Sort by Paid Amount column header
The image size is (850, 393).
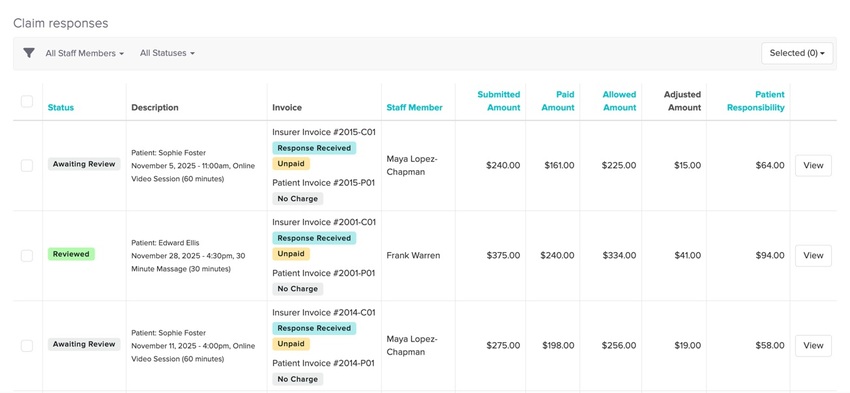[558, 101]
